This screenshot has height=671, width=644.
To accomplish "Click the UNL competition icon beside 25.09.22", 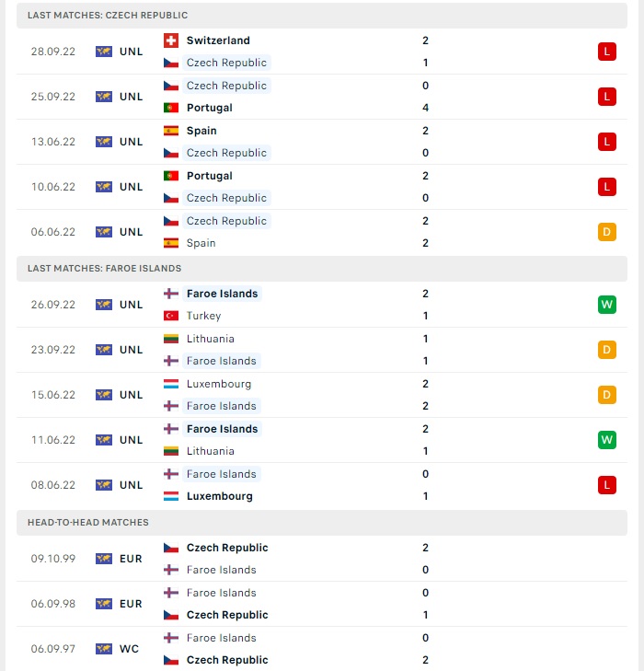I will (104, 97).
